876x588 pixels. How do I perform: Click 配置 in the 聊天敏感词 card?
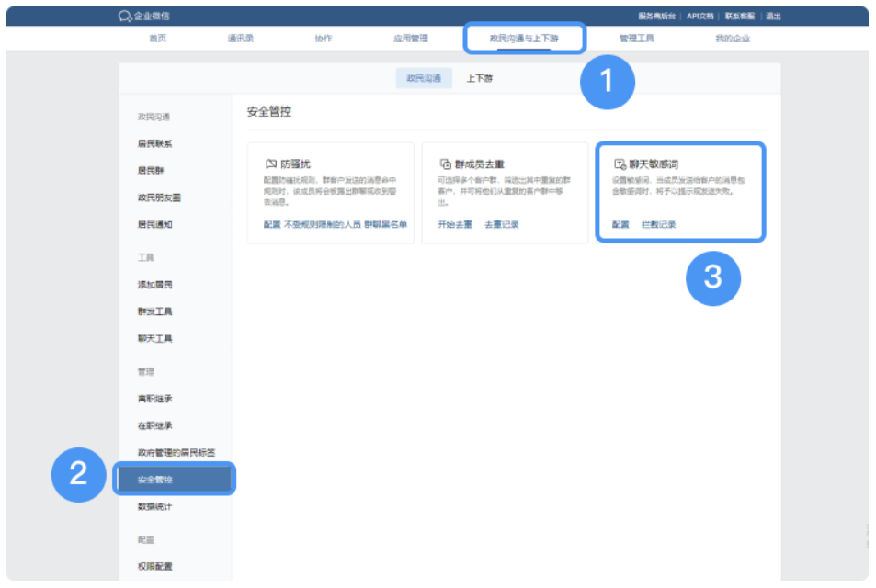pyautogui.click(x=620, y=224)
